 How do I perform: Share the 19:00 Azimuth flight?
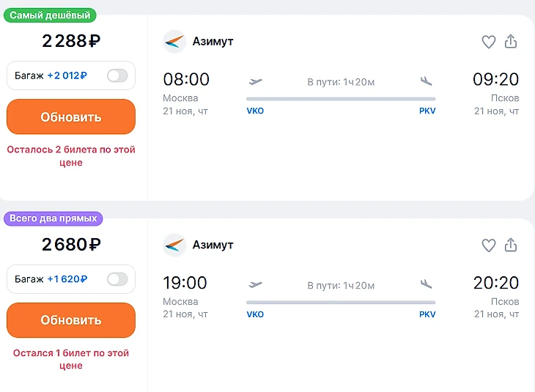pyautogui.click(x=512, y=245)
